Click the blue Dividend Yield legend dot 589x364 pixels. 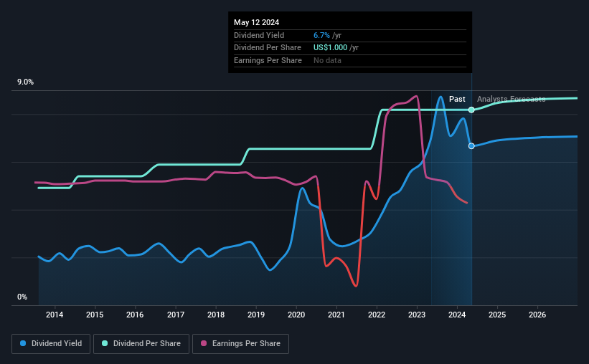(23, 343)
